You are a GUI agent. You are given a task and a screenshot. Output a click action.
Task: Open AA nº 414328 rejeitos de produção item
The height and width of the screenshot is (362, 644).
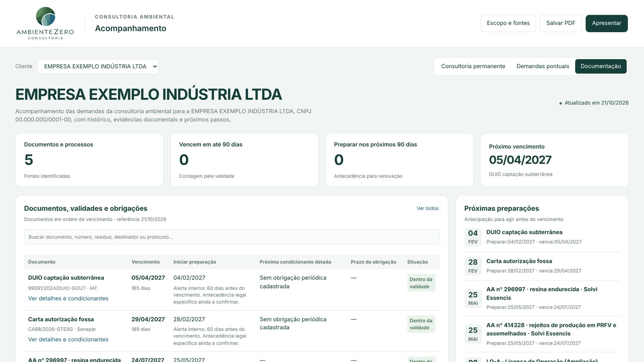(x=551, y=329)
